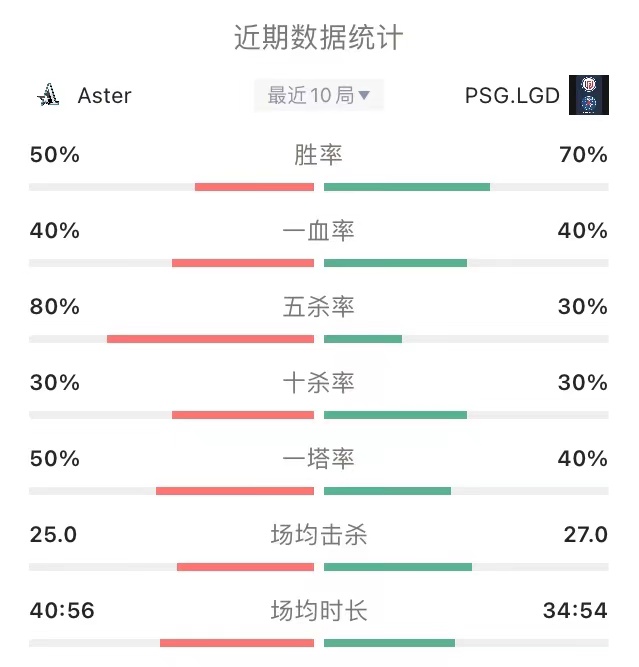Click the 胜率 stat label

point(318,155)
